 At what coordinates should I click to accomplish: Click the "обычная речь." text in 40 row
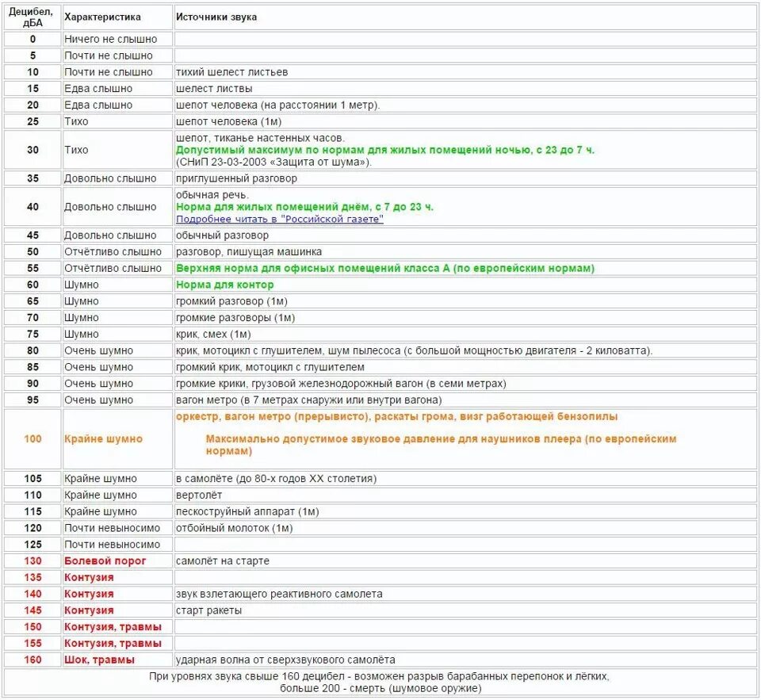coord(212,195)
